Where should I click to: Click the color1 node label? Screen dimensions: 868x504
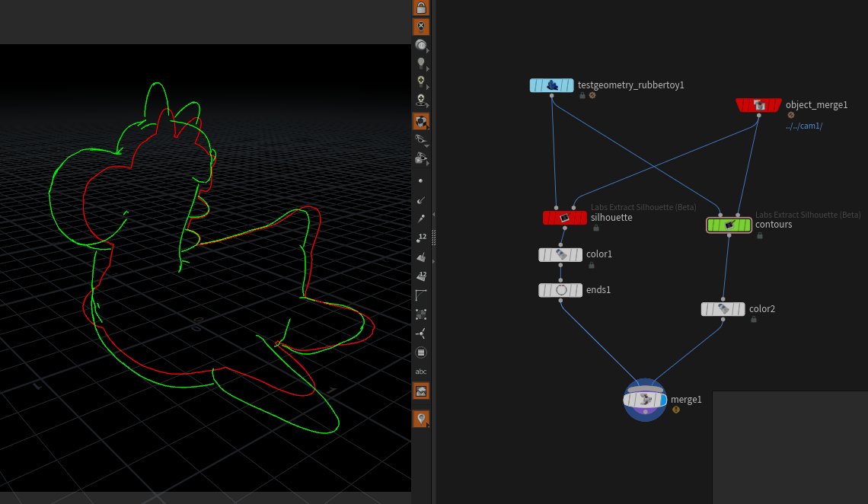click(x=599, y=254)
